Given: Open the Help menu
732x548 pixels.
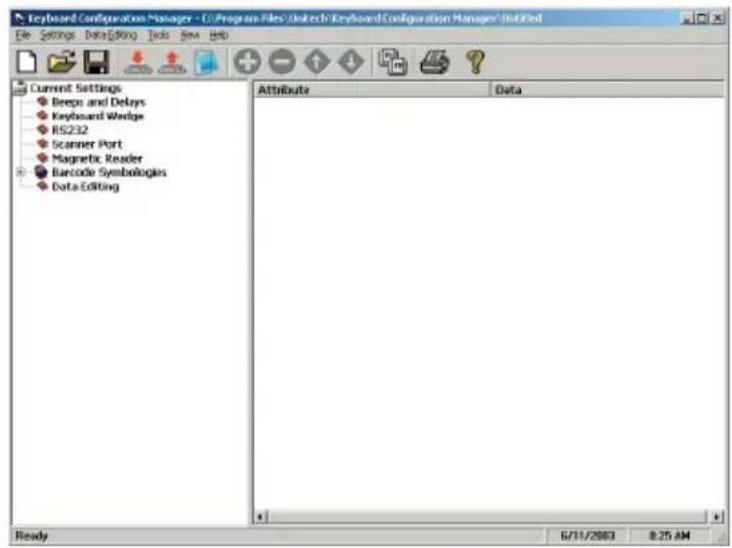Looking at the screenshot, I should pyautogui.click(x=218, y=35).
